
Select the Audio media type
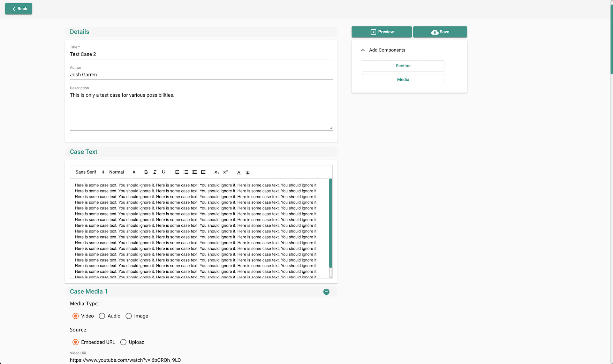tap(102, 316)
